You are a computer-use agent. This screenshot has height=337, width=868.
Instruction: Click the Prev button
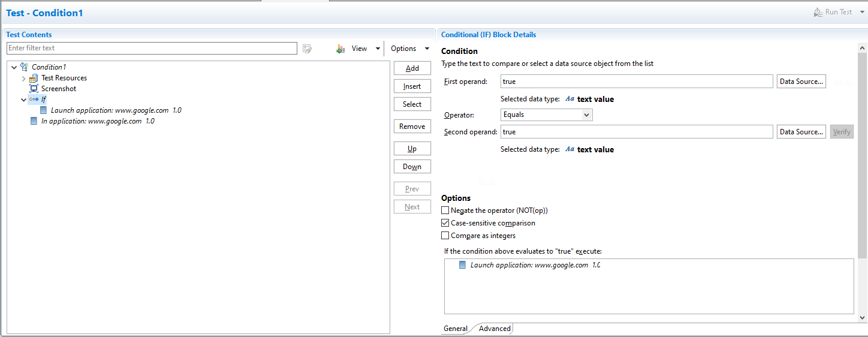pos(412,189)
